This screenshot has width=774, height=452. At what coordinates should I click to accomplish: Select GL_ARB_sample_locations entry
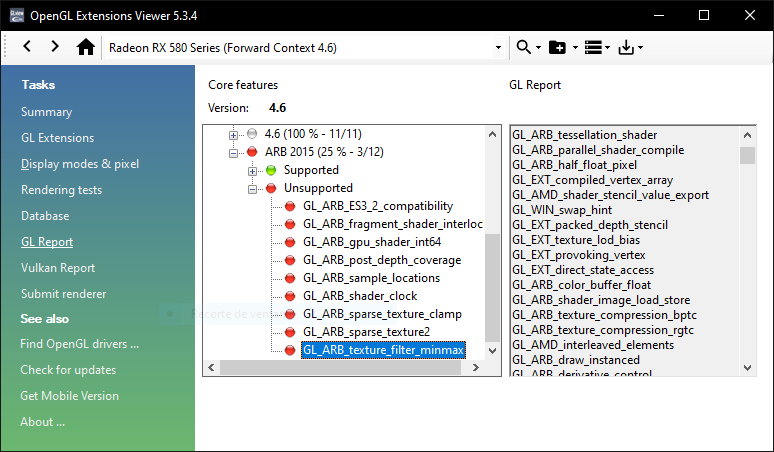tap(371, 278)
